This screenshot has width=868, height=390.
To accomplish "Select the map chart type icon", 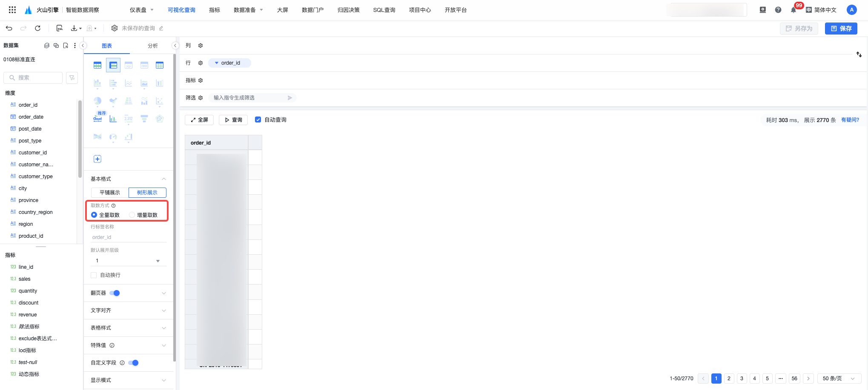I will 113,101.
